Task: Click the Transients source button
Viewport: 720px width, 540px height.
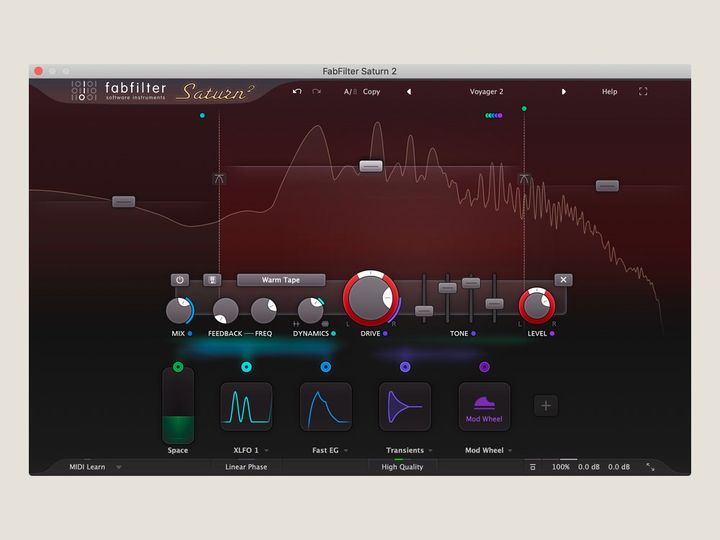Action: [x=405, y=367]
